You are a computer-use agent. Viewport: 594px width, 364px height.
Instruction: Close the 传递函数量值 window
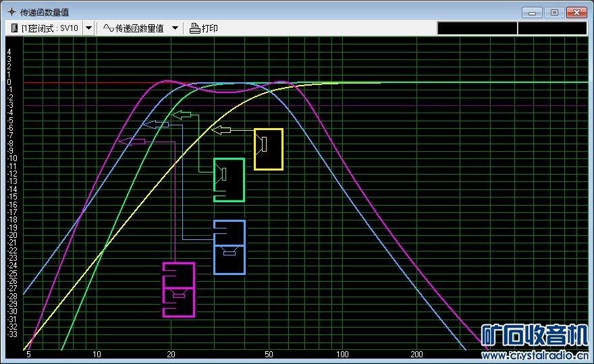coord(576,13)
